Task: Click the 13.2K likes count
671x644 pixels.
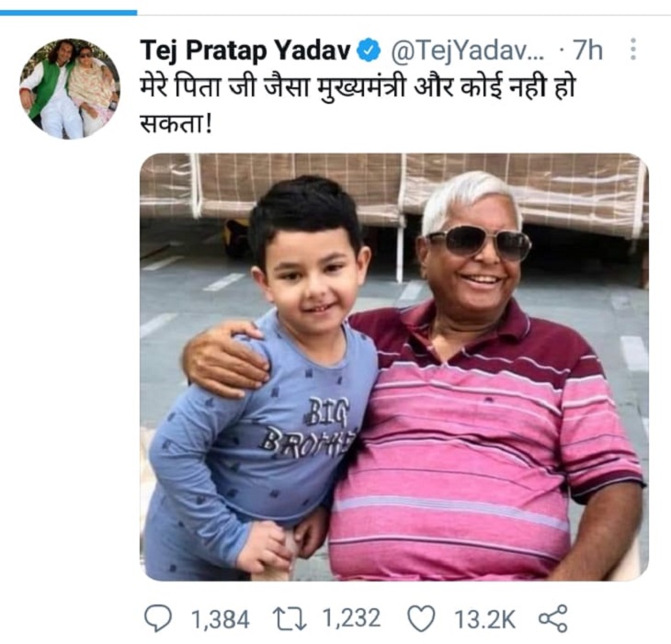Action: click(484, 620)
